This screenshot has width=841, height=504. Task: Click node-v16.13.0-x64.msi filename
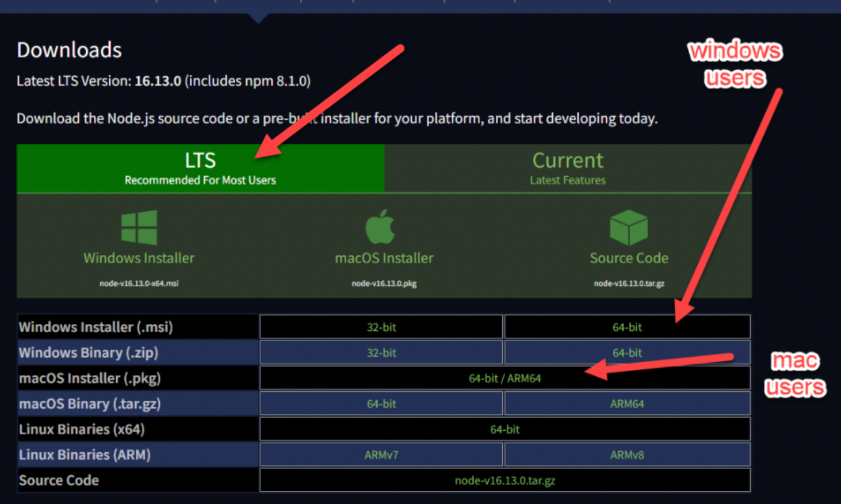click(x=139, y=283)
